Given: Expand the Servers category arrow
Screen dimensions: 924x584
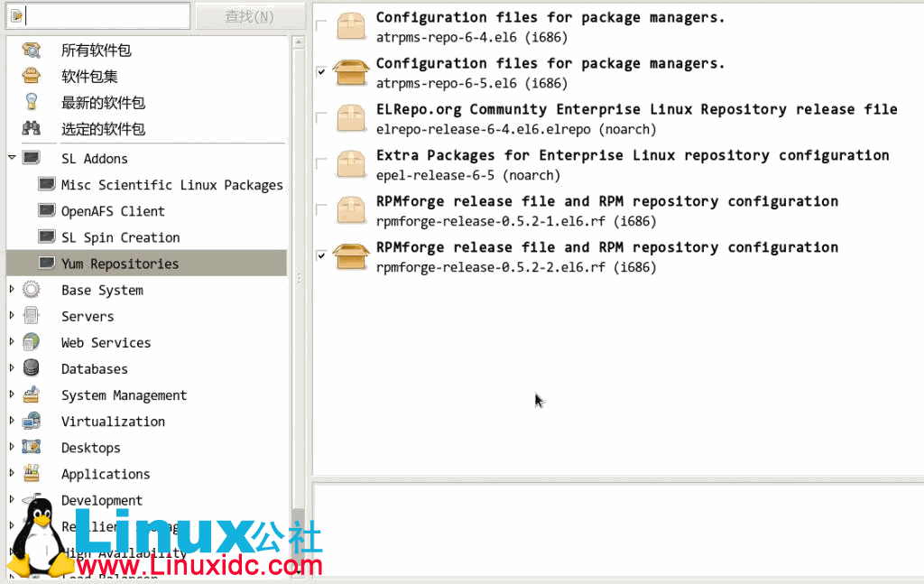Looking at the screenshot, I should pos(13,316).
